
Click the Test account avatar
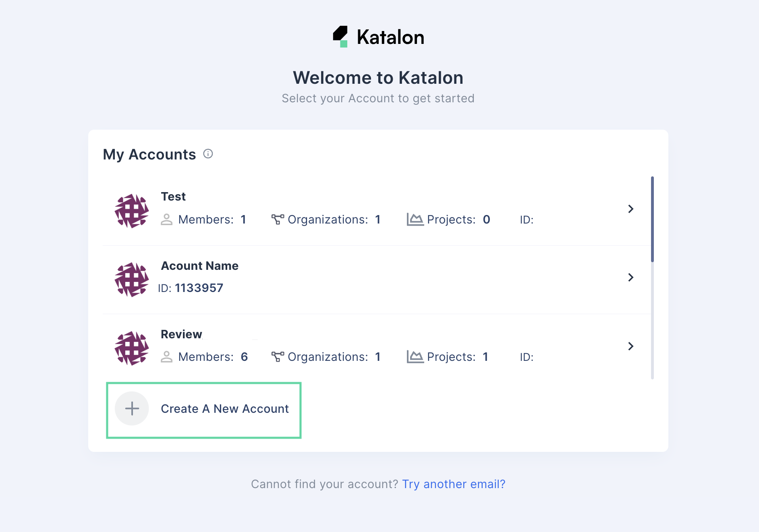coord(131,210)
